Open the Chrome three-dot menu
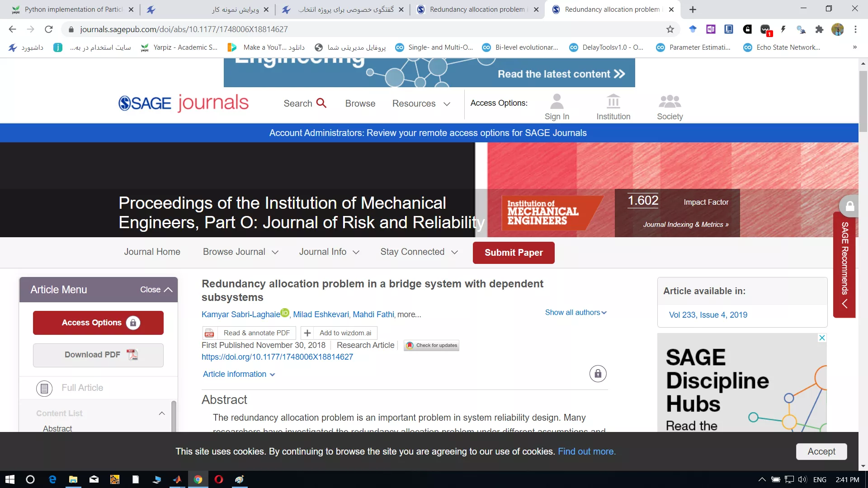The width and height of the screenshot is (868, 488). tap(855, 29)
